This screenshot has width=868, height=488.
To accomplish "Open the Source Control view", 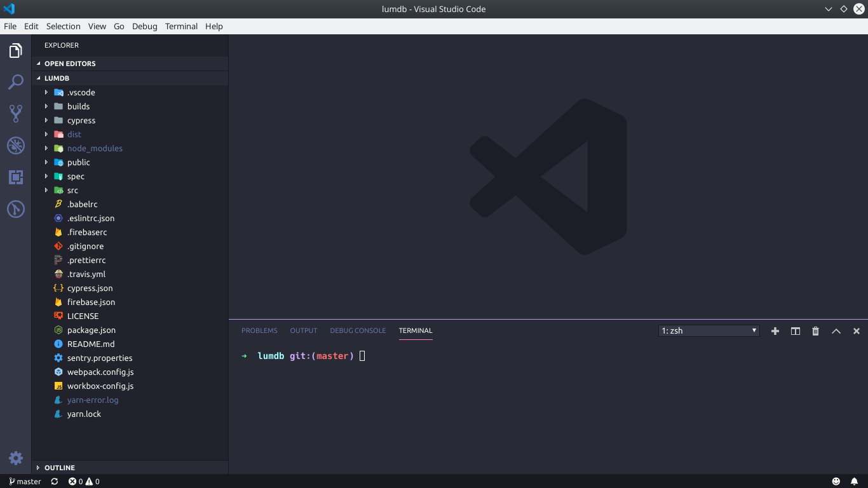I will pyautogui.click(x=16, y=114).
